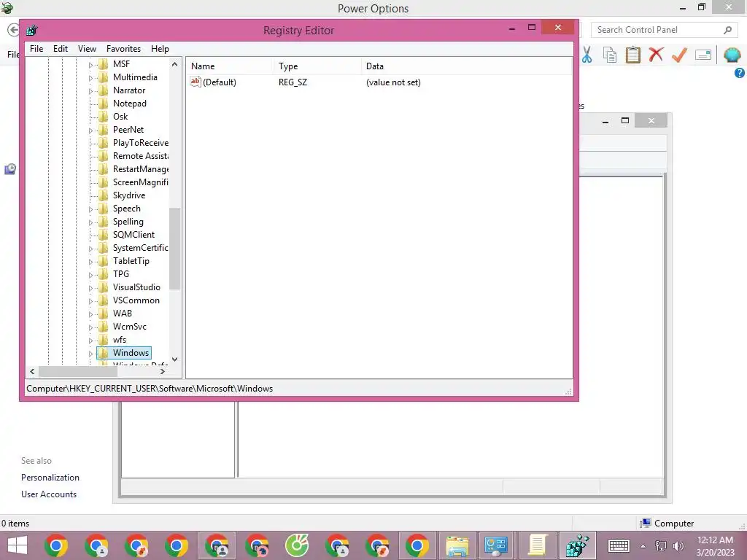Open the Help menu in Registry Editor
This screenshot has height=560, width=747.
point(160,49)
